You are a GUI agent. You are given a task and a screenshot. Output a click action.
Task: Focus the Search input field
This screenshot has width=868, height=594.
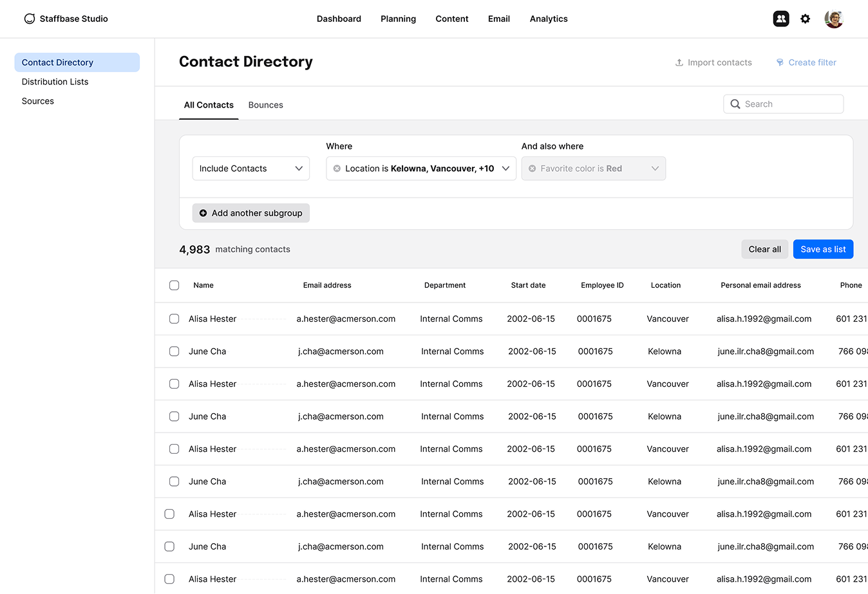(784, 104)
